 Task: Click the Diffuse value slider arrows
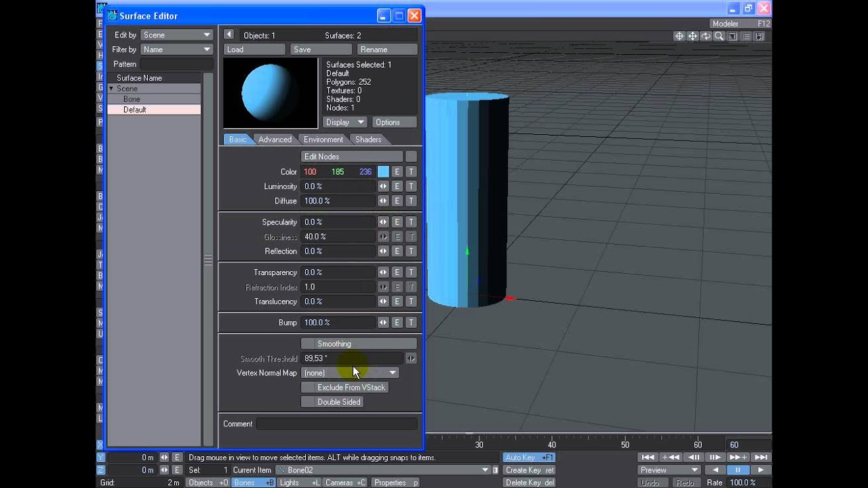383,201
